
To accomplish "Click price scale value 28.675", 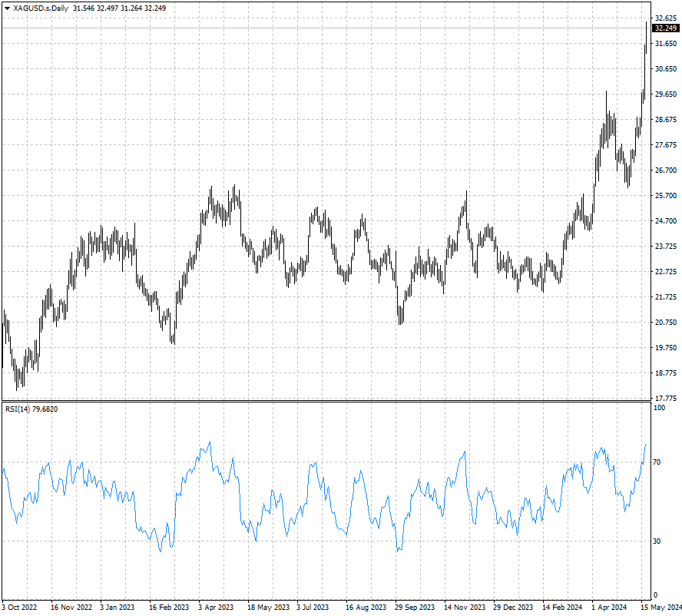I will tap(666, 120).
